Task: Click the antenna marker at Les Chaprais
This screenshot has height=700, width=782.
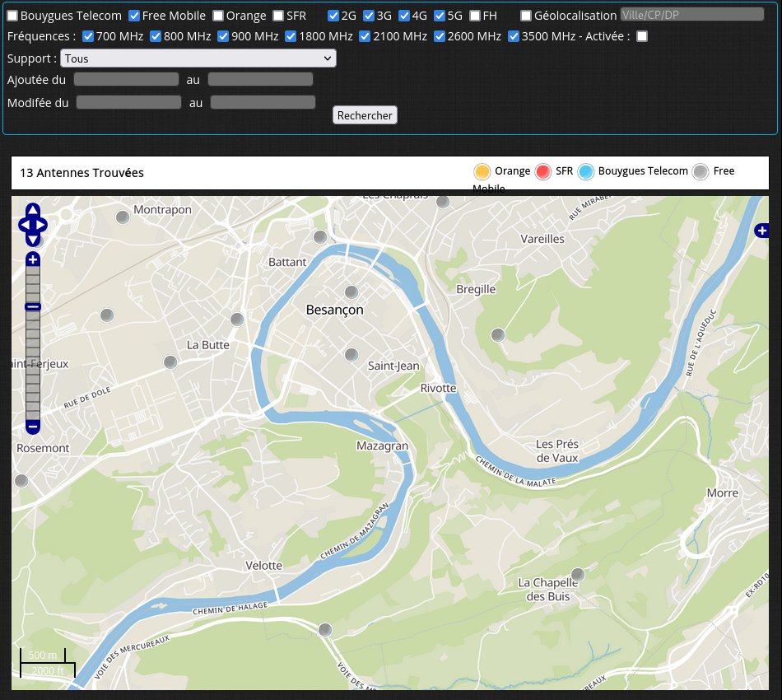Action: tap(443, 202)
